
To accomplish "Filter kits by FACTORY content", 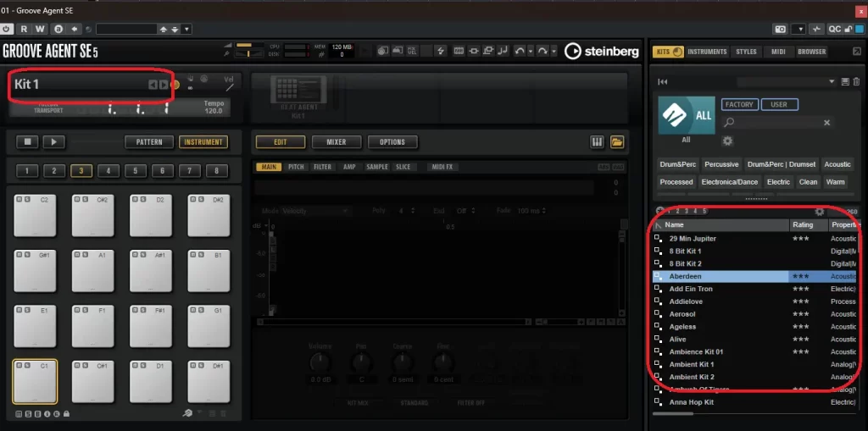I will point(739,104).
